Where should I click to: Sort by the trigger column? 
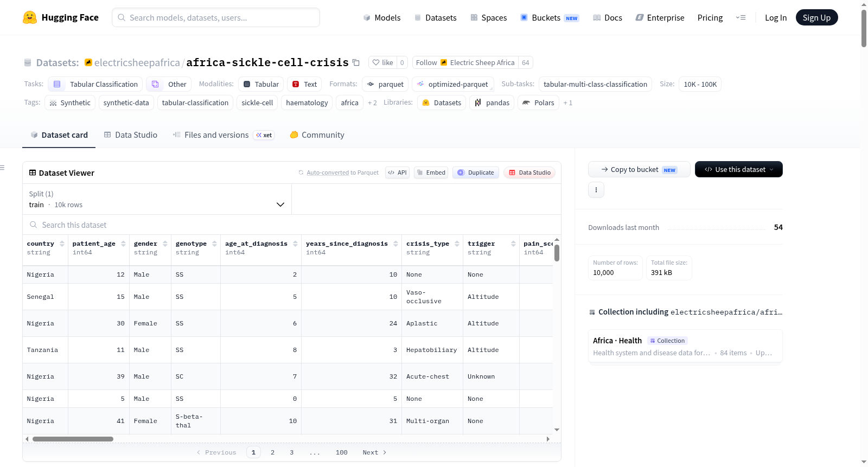(x=514, y=244)
